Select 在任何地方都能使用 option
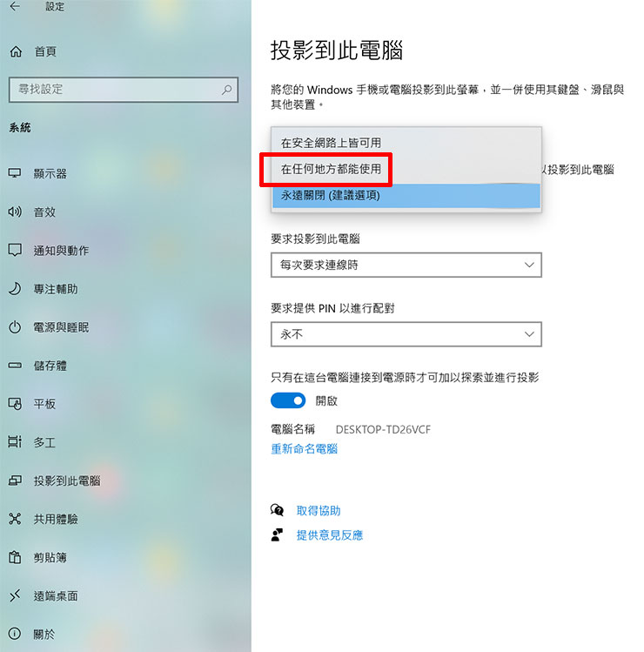 tap(406, 169)
